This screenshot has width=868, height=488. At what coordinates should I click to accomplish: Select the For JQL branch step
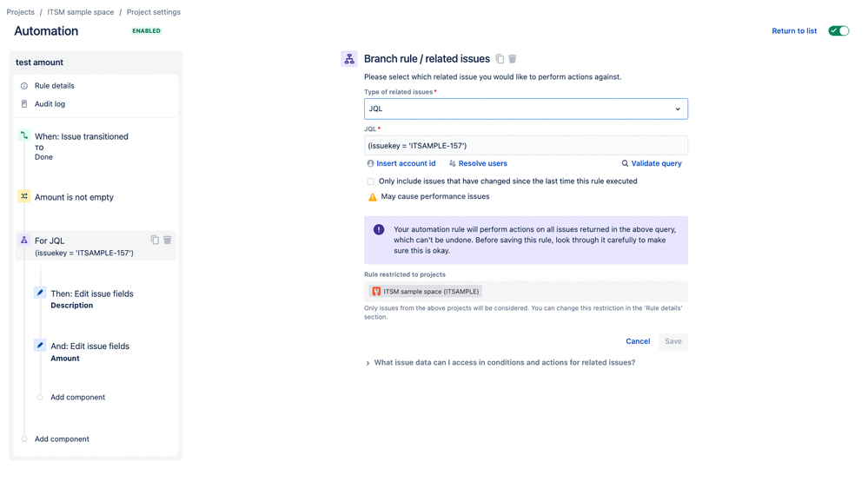point(96,246)
